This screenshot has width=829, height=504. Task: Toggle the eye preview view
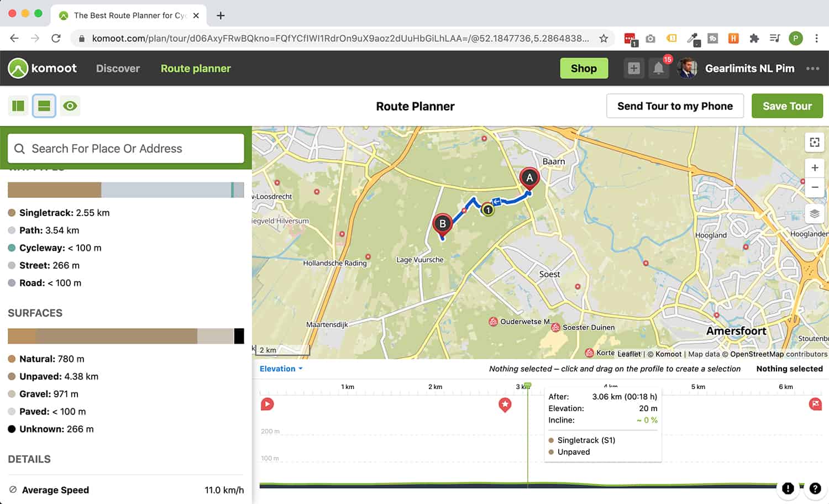pyautogui.click(x=70, y=106)
